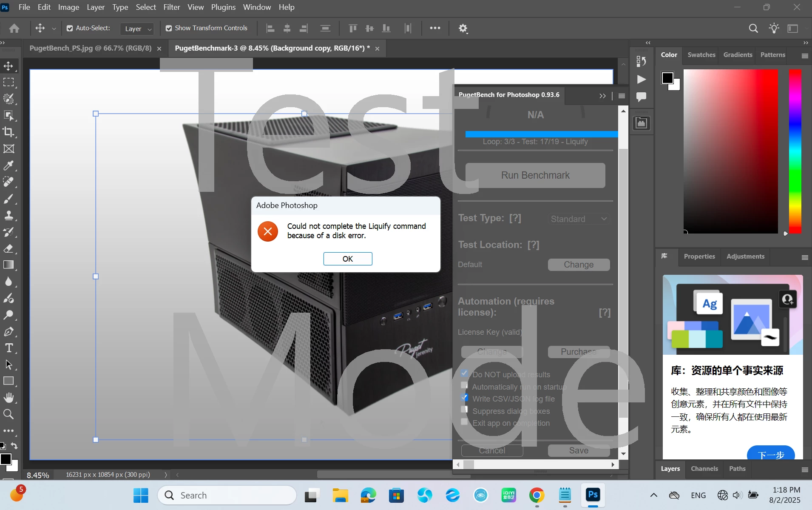Viewport: 812px width, 510px height.
Task: Pick a color in the red color field
Action: (730, 151)
